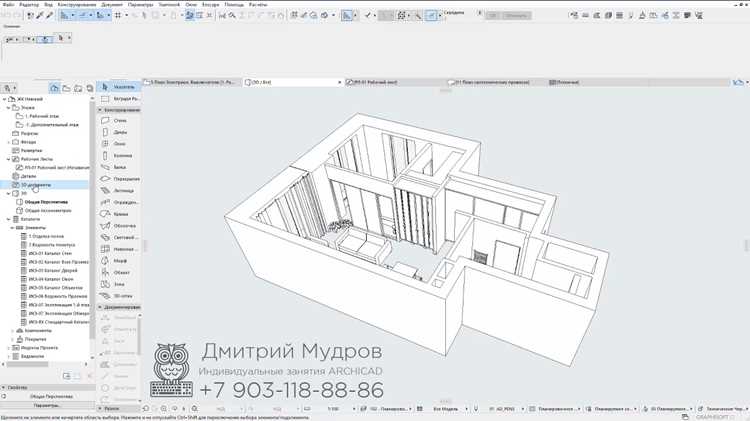Viewport: 750px width, 421px height.
Task: Collapse the Конструирование toolbox section
Action: pyautogui.click(x=100, y=110)
